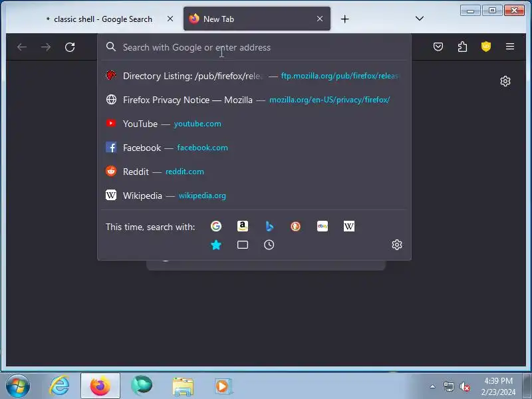Open Firefox Privacy Notice suggestion
Image resolution: width=532 pixels, height=399 pixels.
pyautogui.click(x=254, y=100)
